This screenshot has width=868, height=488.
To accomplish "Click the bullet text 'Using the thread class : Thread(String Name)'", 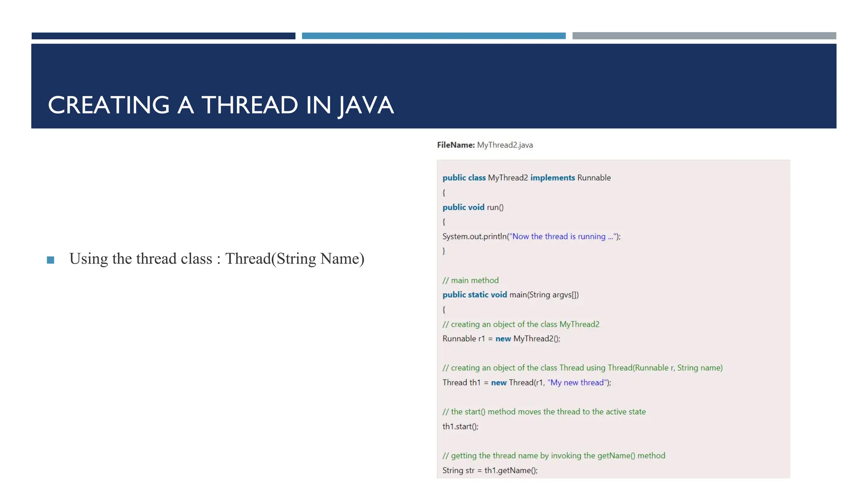I will (217, 259).
